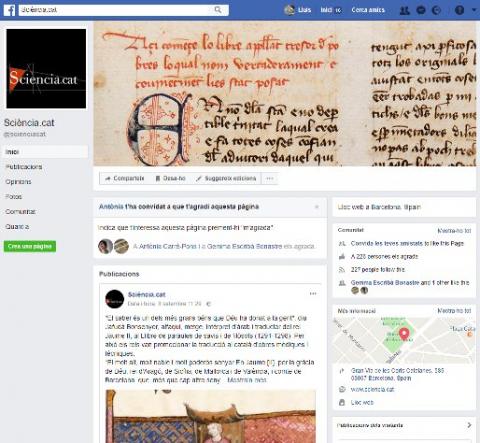This screenshot has height=443, width=480.
Task: Click the Facebook logo icon
Action: [x=9, y=10]
